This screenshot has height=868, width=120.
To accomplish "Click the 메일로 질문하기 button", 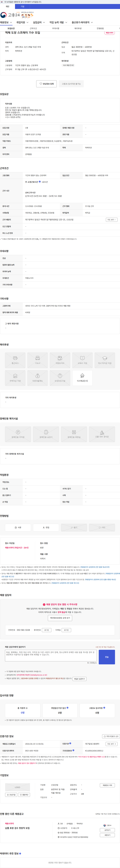I will pos(79,679).
